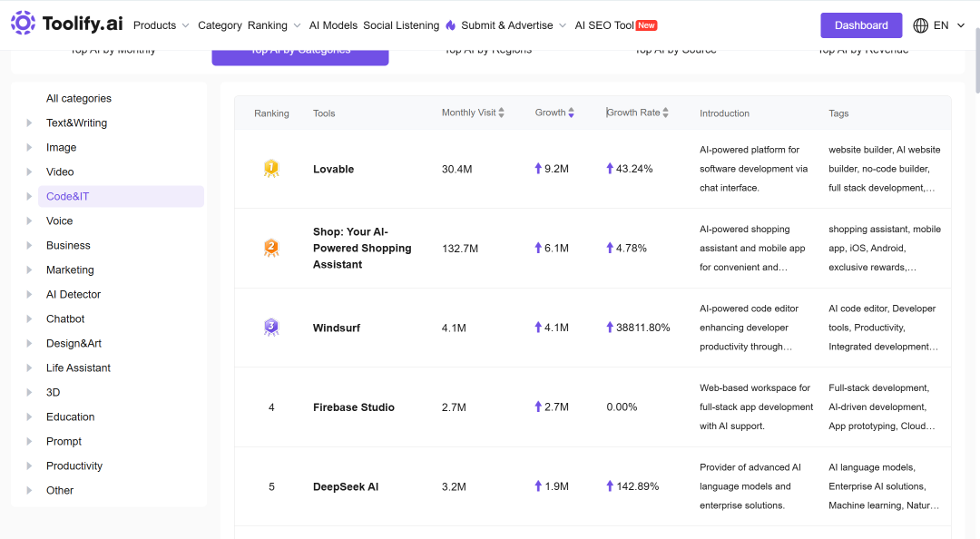Sort by Growth Rate column arrows
Screen dimensions: 980x539
(666, 113)
